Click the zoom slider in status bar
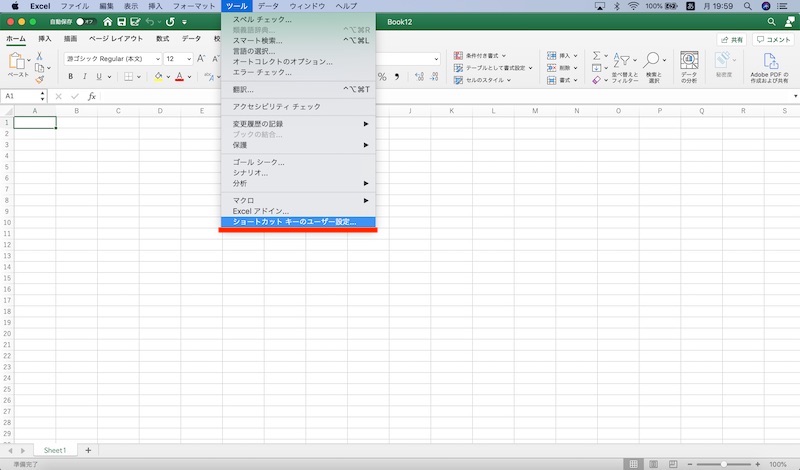The width and height of the screenshot is (800, 470). (x=723, y=464)
